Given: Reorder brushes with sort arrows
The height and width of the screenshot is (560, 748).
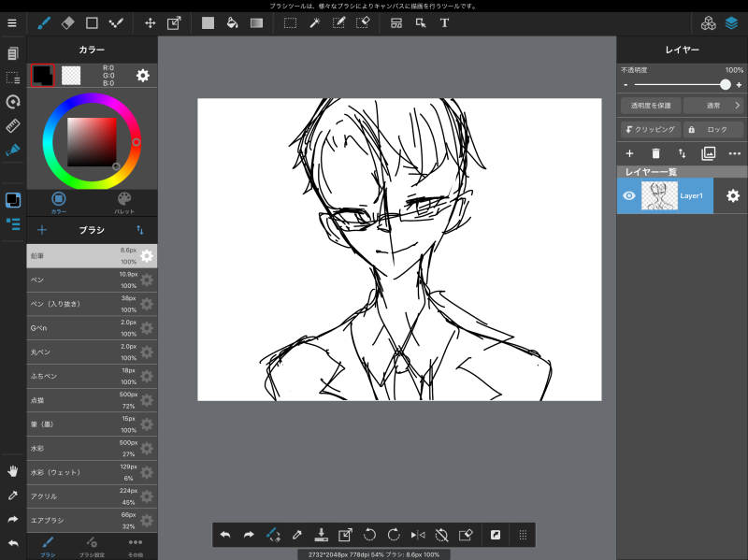Looking at the screenshot, I should [139, 230].
